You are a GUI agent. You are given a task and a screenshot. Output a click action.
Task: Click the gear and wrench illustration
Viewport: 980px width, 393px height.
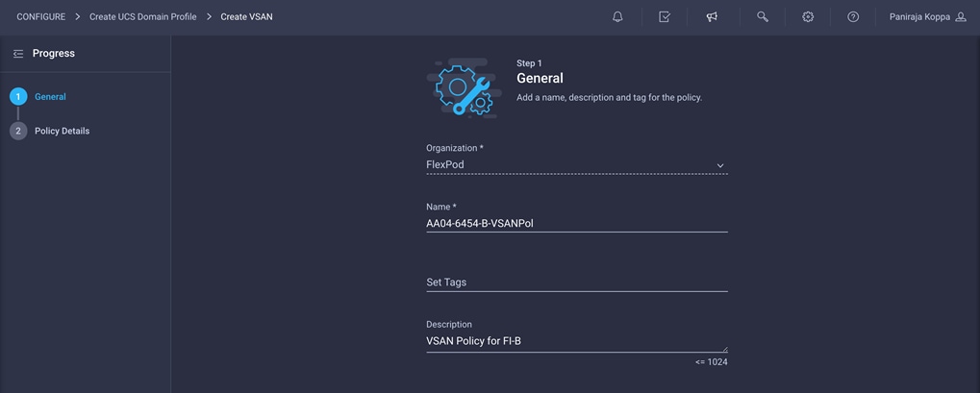point(465,88)
